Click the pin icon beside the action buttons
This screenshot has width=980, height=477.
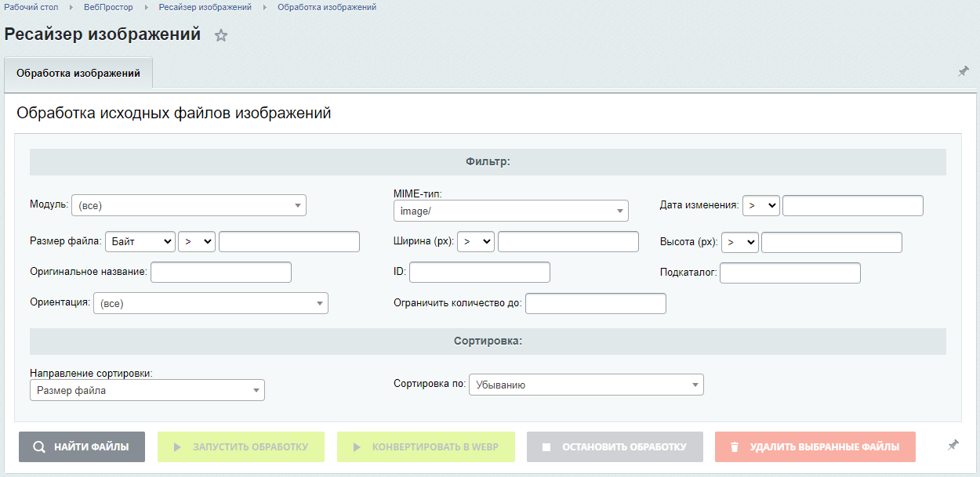pos(953,445)
